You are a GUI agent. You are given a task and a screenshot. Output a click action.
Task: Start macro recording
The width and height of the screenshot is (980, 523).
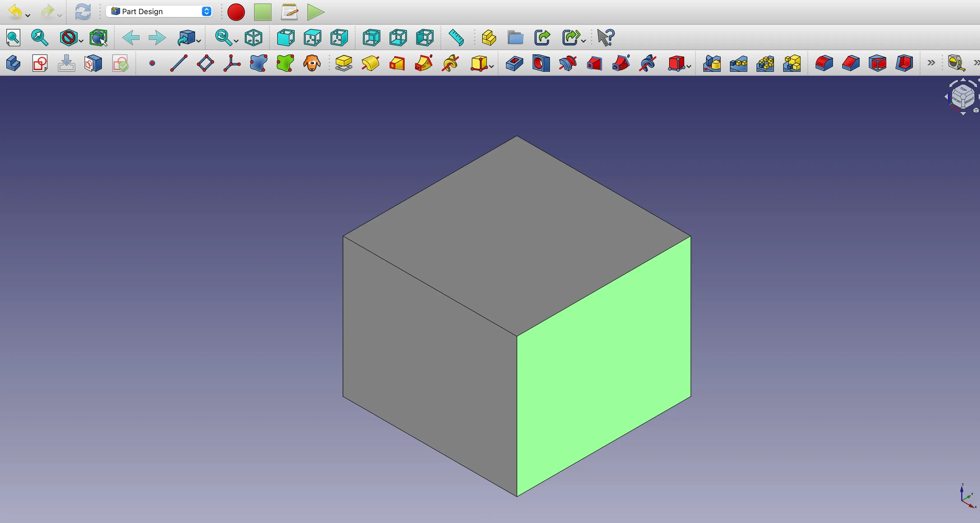pyautogui.click(x=236, y=12)
